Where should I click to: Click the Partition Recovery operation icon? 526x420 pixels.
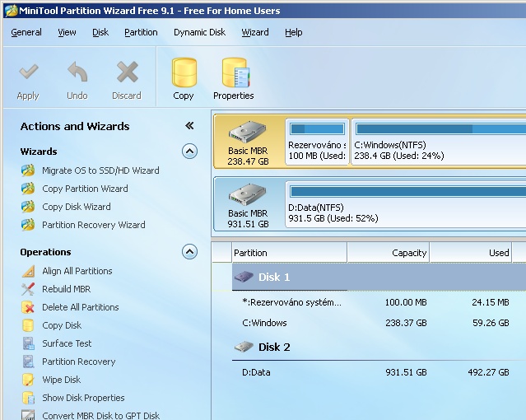(28, 362)
